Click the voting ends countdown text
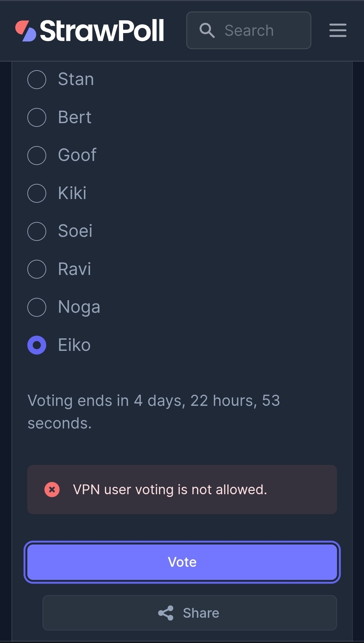 pyautogui.click(x=154, y=412)
